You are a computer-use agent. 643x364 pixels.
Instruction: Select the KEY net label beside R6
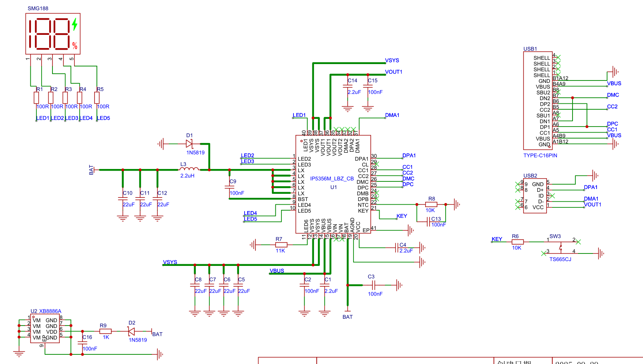pos(497,239)
